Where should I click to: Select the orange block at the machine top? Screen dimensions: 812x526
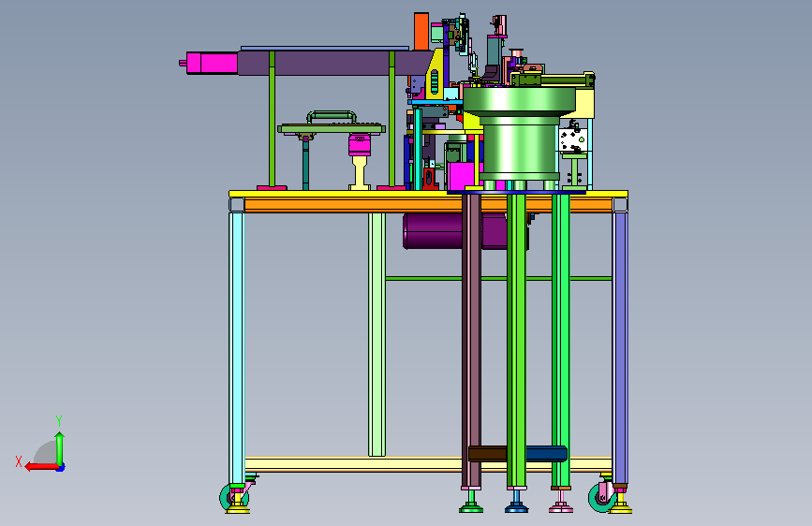421,31
